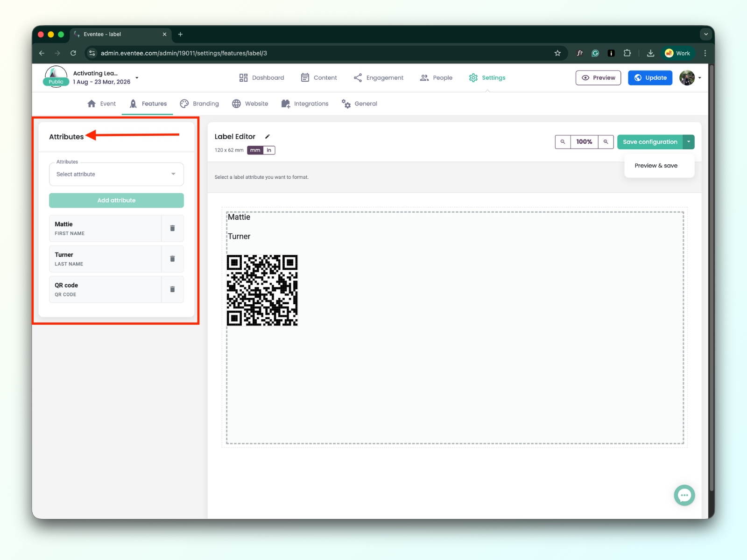747x560 pixels.
Task: Open a new browser tab
Action: pyautogui.click(x=180, y=34)
